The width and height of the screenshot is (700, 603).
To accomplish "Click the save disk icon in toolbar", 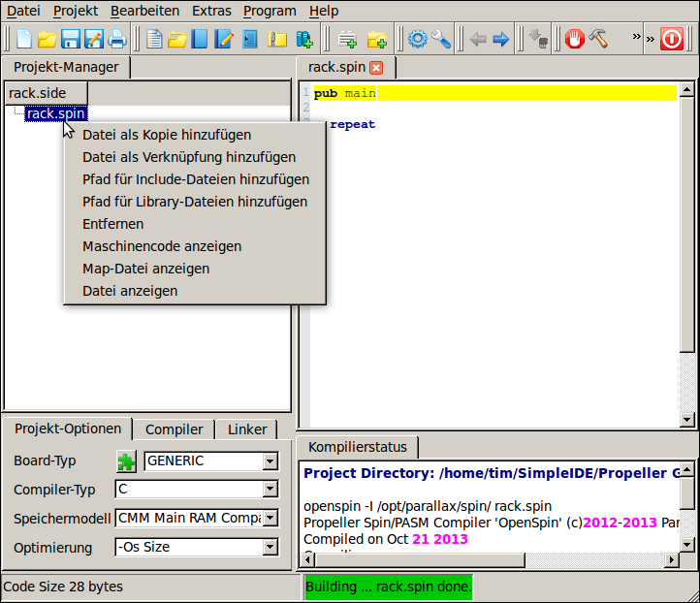I will pyautogui.click(x=71, y=40).
